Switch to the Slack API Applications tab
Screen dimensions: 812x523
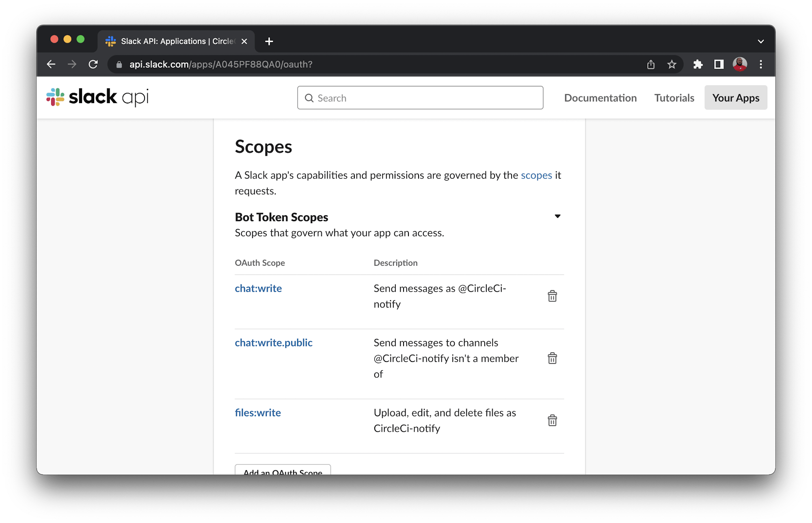[x=171, y=41]
